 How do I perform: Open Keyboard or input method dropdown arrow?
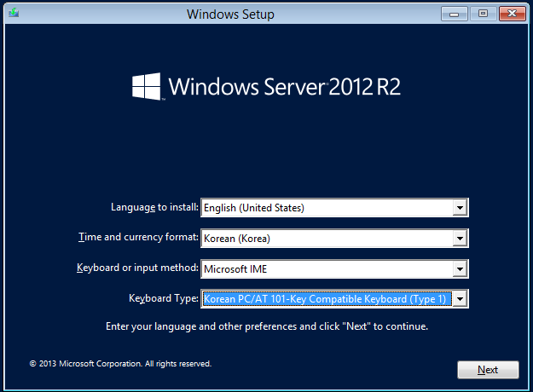click(x=460, y=269)
